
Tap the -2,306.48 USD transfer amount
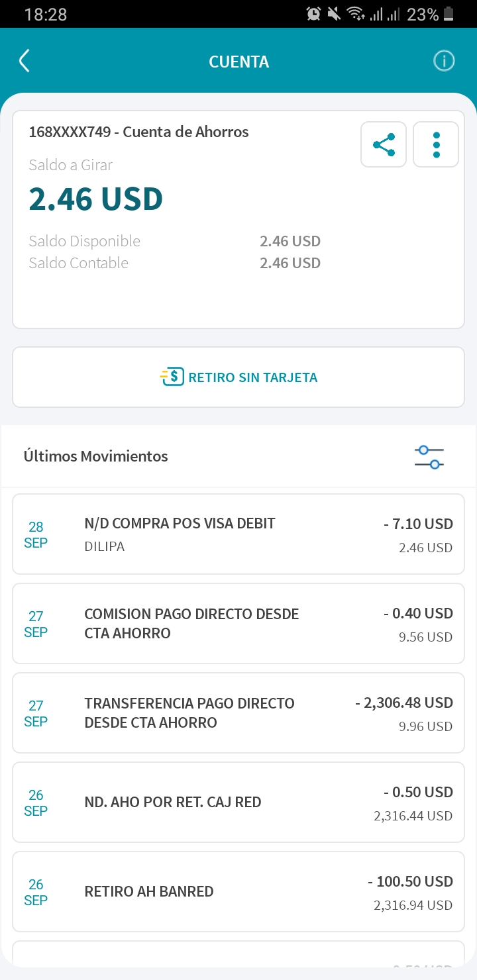coord(404,703)
